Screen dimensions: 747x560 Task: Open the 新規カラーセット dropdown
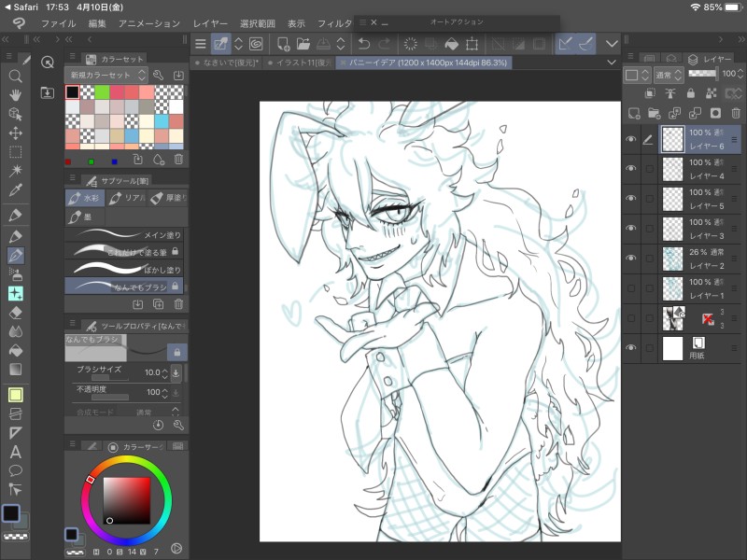[106, 76]
